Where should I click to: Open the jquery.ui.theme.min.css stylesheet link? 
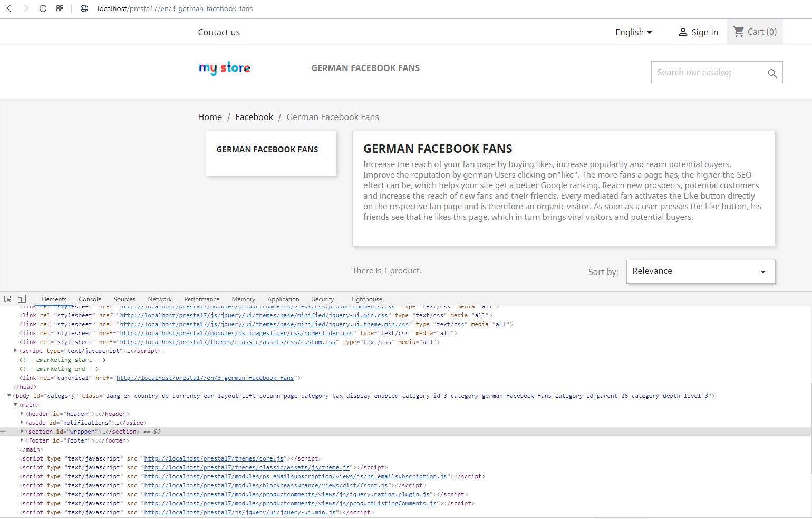pos(264,324)
